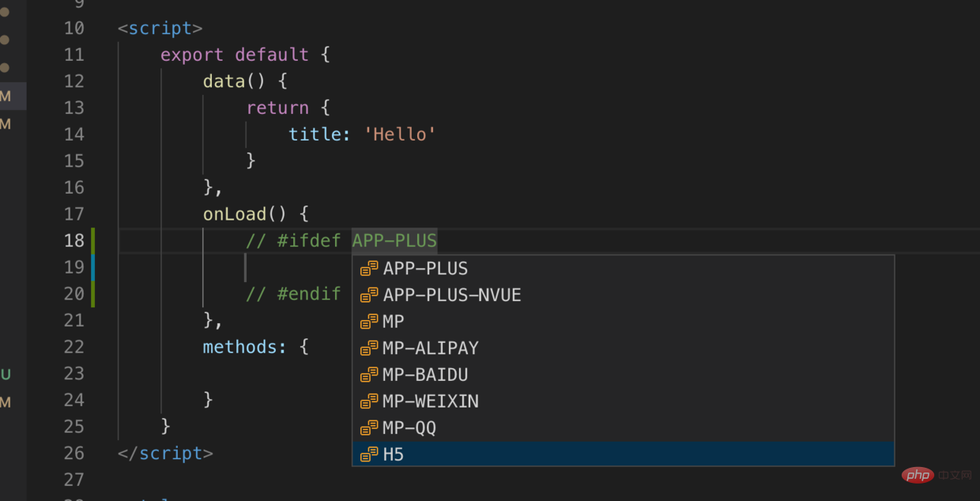
Task: Click line number 22 in the gutter
Action: coord(73,347)
